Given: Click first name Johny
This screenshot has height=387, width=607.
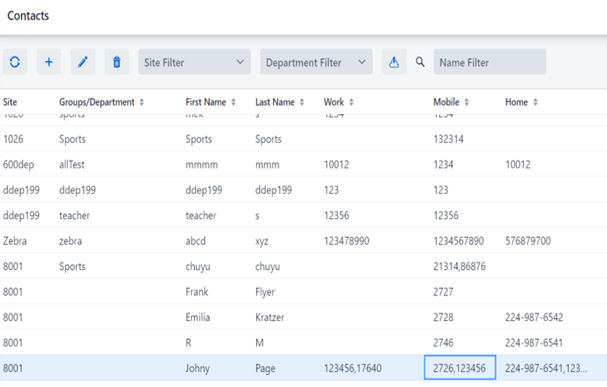Looking at the screenshot, I should point(197,368).
